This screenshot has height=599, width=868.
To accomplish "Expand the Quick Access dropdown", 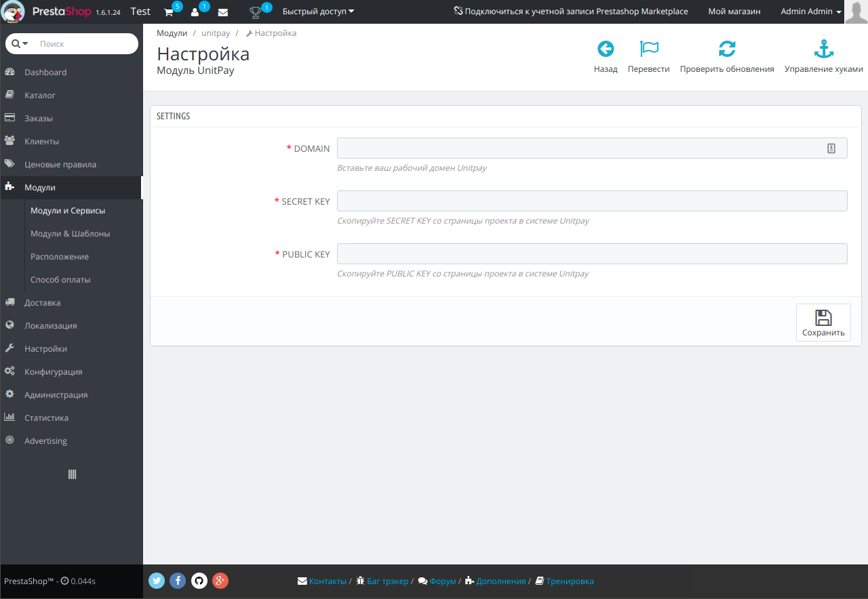I will pos(318,12).
